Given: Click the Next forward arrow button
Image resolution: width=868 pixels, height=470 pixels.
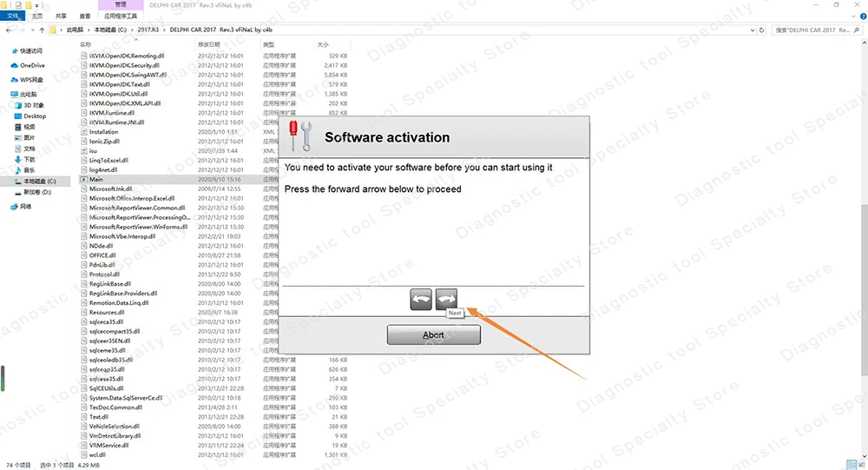Looking at the screenshot, I should click(446, 300).
